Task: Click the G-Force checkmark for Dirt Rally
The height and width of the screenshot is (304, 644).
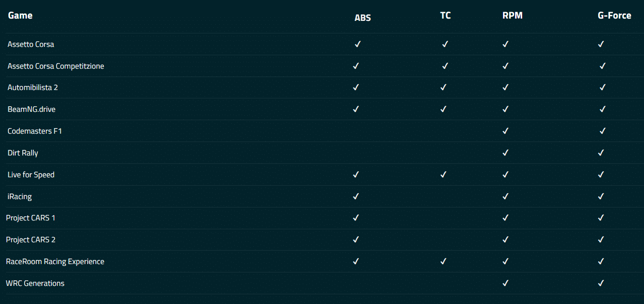Action: coord(601,153)
